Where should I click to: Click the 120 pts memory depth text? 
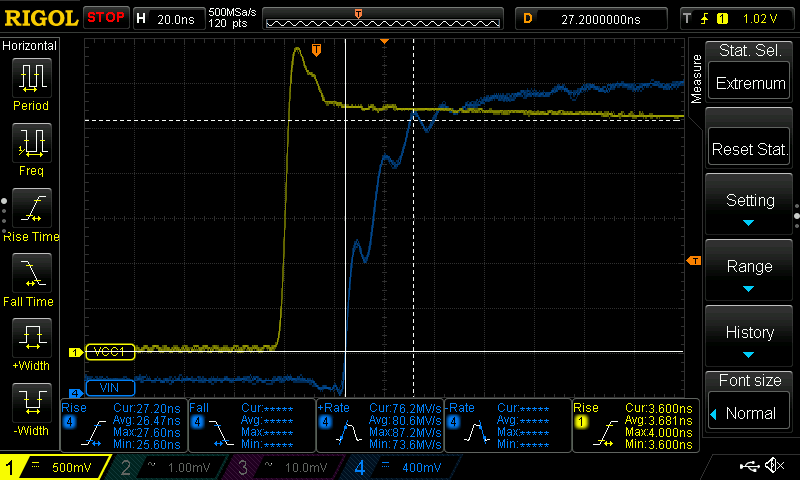click(x=228, y=23)
